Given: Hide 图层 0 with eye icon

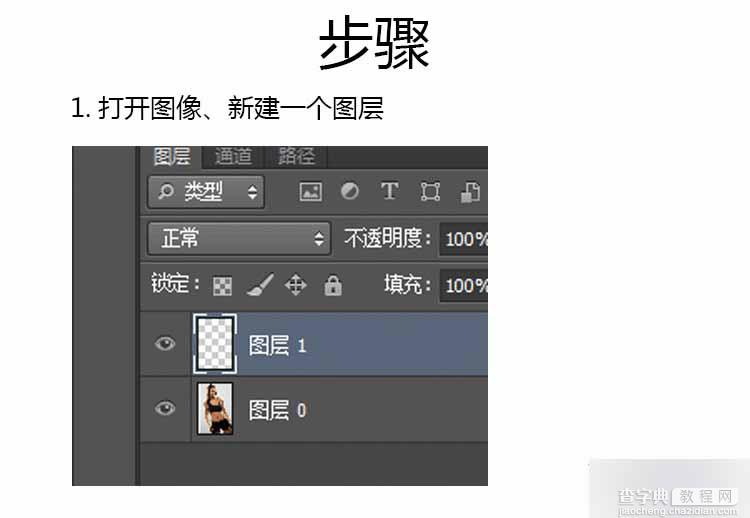Looking at the screenshot, I should click(165, 408).
